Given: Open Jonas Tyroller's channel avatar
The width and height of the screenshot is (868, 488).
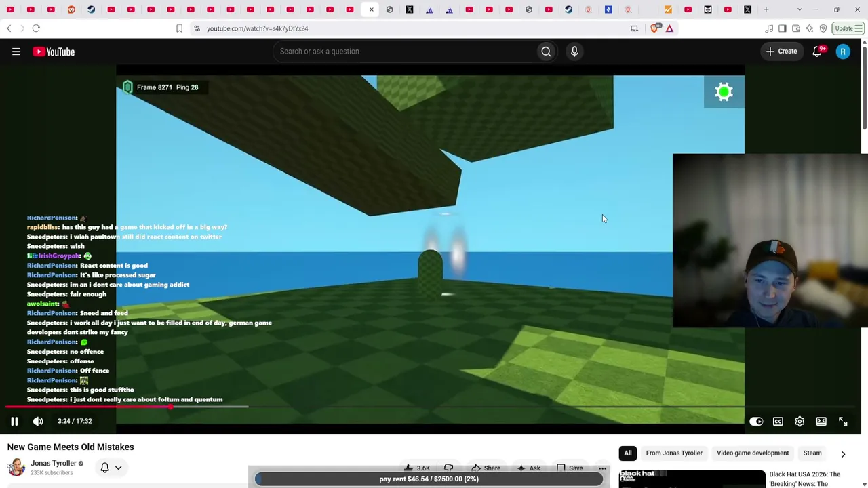Looking at the screenshot, I should 16,467.
